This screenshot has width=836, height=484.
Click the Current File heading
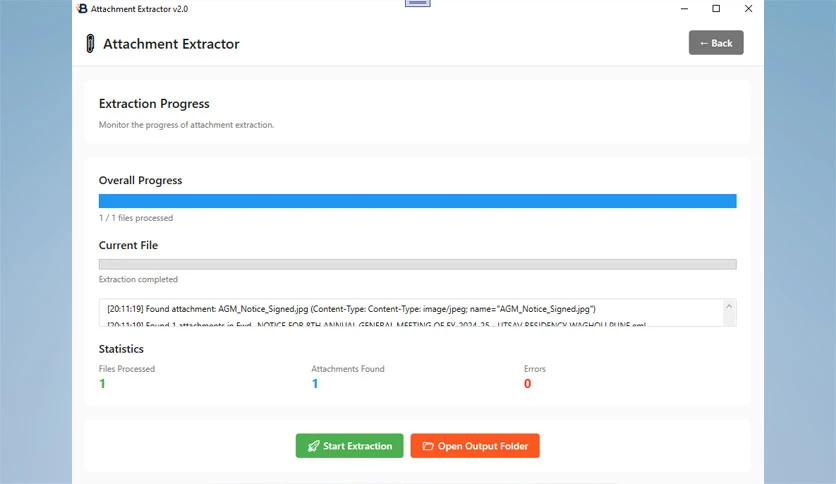pos(128,245)
